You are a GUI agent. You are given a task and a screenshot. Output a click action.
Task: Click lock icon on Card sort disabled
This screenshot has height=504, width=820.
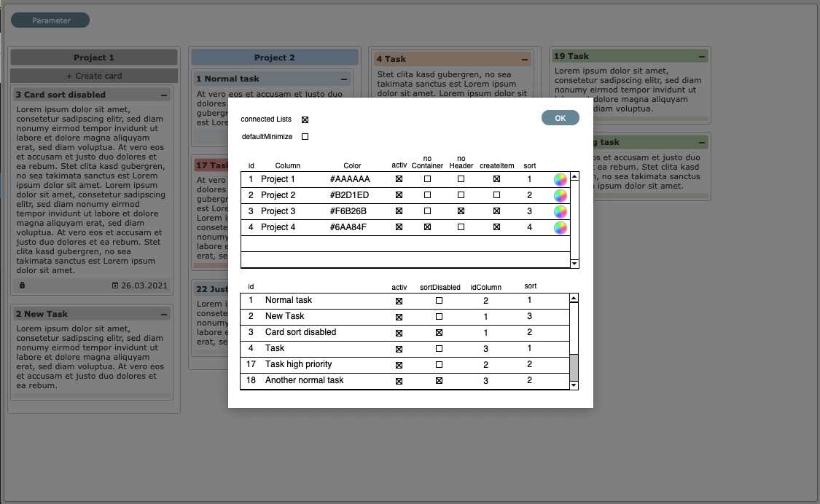click(22, 286)
